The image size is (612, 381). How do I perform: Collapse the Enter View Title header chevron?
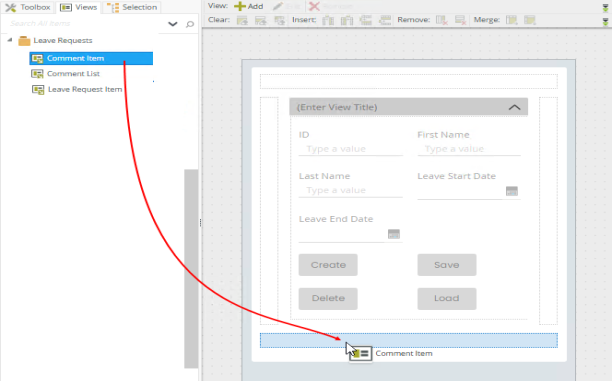point(514,107)
